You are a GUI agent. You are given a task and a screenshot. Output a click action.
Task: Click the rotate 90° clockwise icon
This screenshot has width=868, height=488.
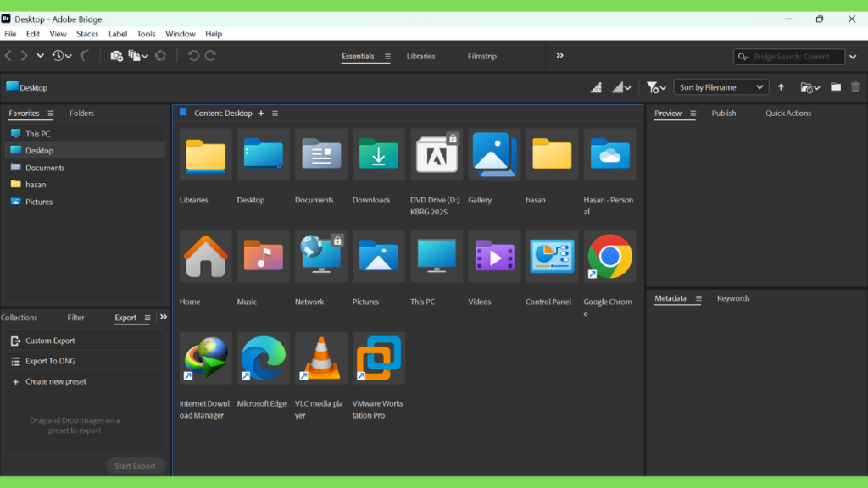tap(210, 56)
